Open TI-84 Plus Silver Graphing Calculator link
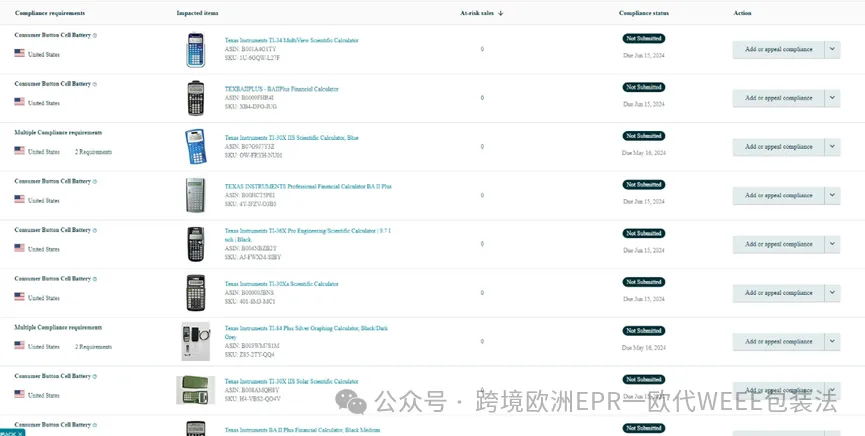Viewport: 865px width, 436px height. [306, 332]
